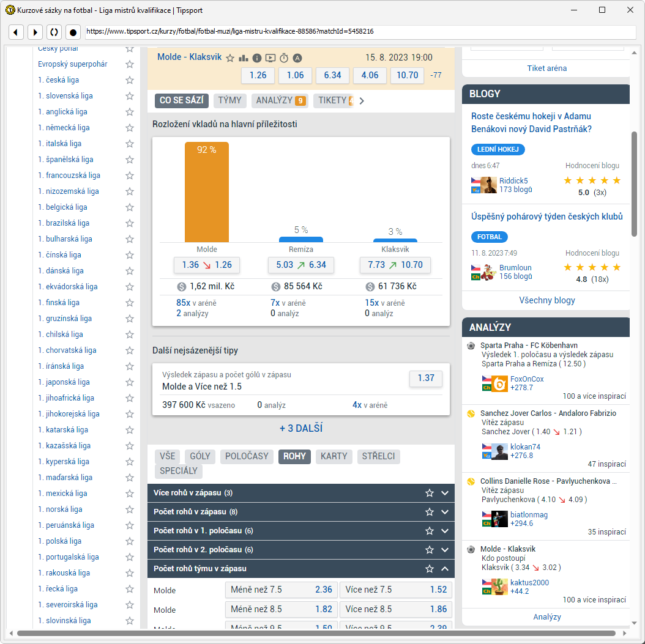Open FoxOnCox analyst profile
The height and width of the screenshot is (644, 645).
click(526, 379)
